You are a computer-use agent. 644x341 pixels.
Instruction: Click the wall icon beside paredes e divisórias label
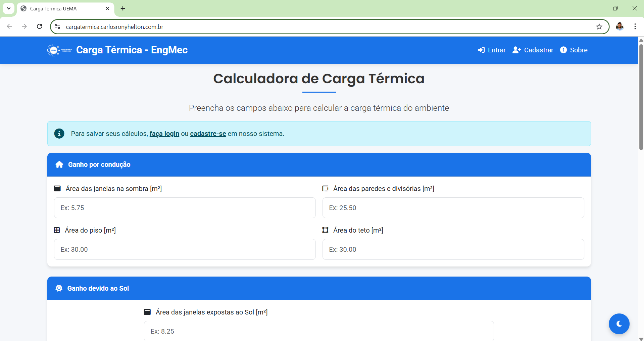pyautogui.click(x=326, y=189)
